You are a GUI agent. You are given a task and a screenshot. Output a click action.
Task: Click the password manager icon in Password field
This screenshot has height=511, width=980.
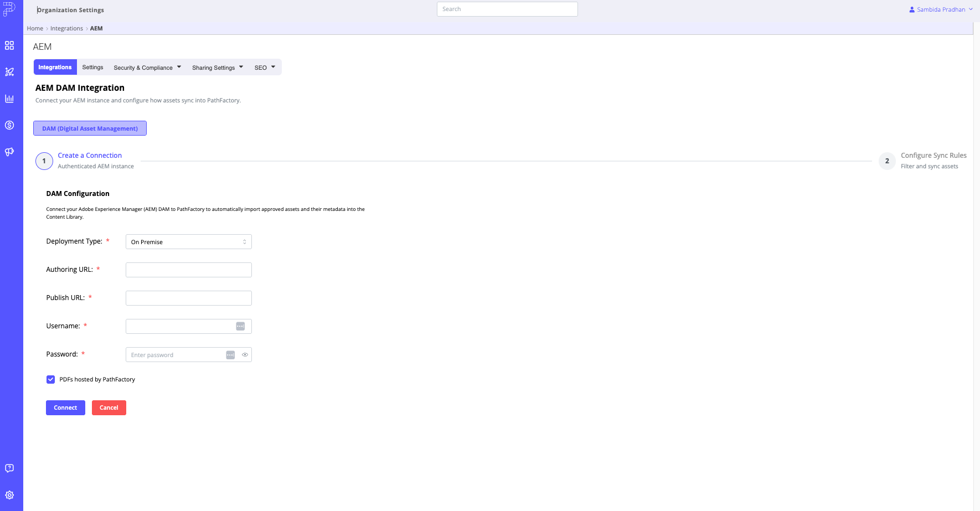pyautogui.click(x=230, y=355)
